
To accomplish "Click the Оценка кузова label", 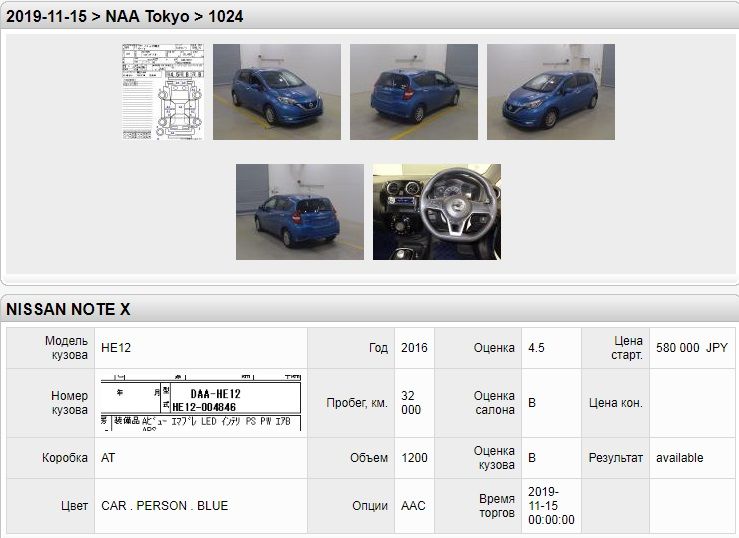I will pos(494,457).
